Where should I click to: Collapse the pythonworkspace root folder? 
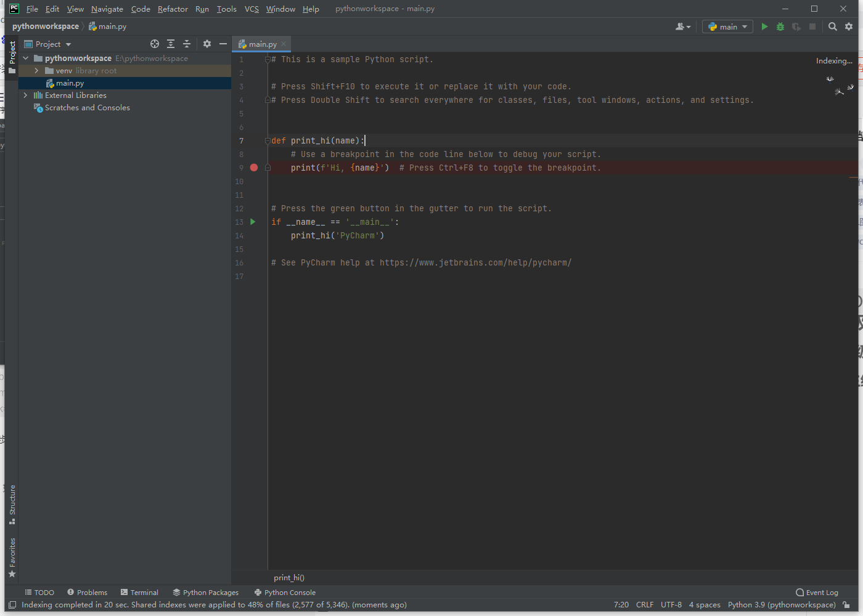click(x=26, y=59)
